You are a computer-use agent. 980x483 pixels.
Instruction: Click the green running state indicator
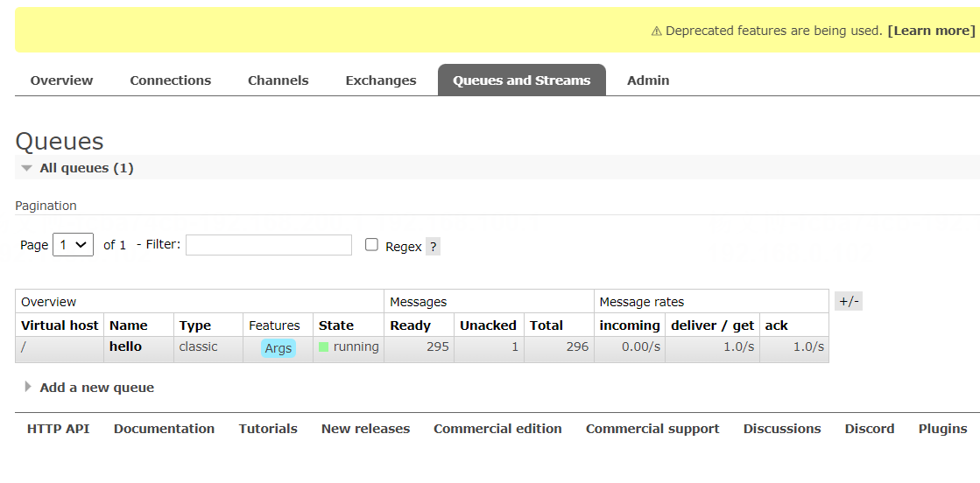point(324,347)
